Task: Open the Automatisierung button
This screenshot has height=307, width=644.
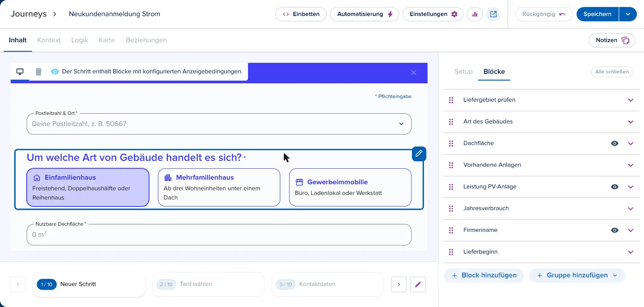Action: tap(365, 14)
